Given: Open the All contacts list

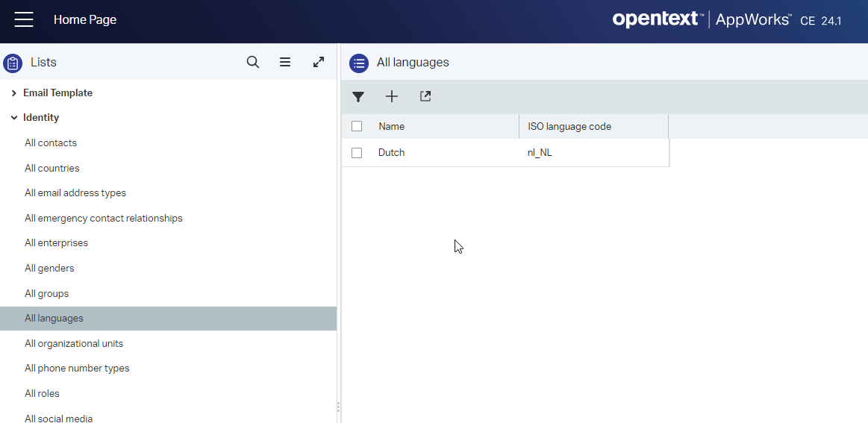Looking at the screenshot, I should tap(51, 143).
